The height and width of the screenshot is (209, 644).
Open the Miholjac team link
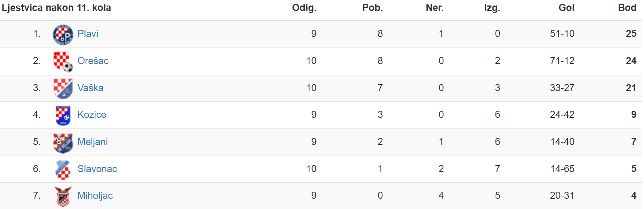[x=95, y=196]
